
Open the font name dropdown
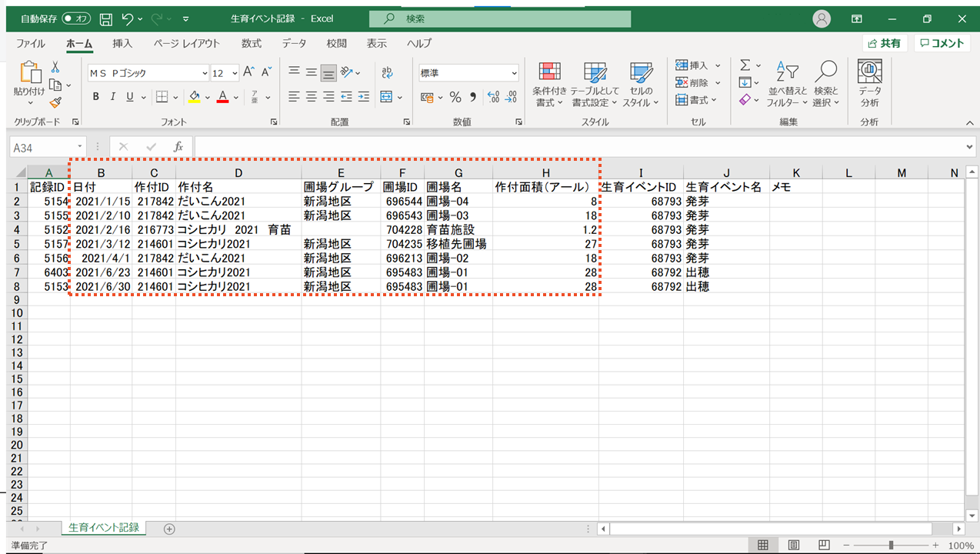tap(205, 73)
